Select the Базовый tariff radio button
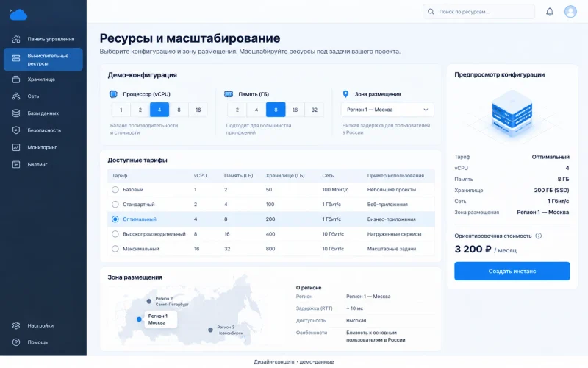Screen dimensions: 588x368 tap(115, 190)
